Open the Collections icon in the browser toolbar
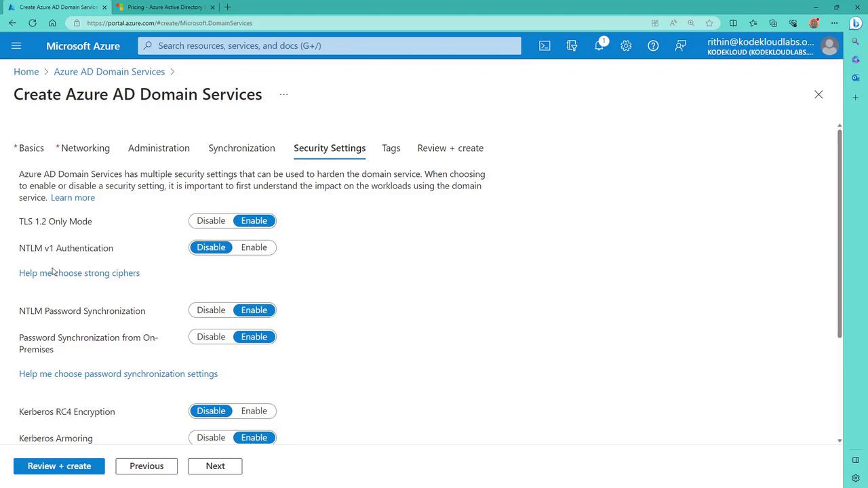Viewport: 868px width, 488px height. pyautogui.click(x=773, y=23)
